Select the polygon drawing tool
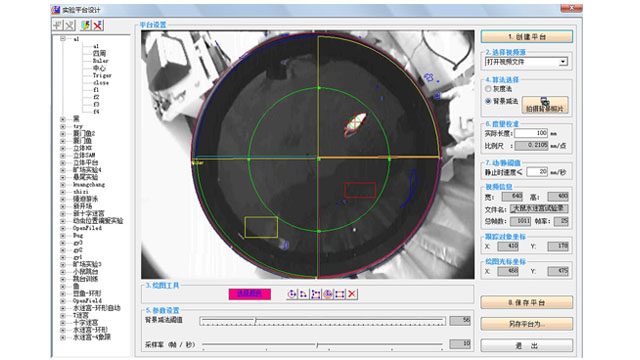 point(316,294)
